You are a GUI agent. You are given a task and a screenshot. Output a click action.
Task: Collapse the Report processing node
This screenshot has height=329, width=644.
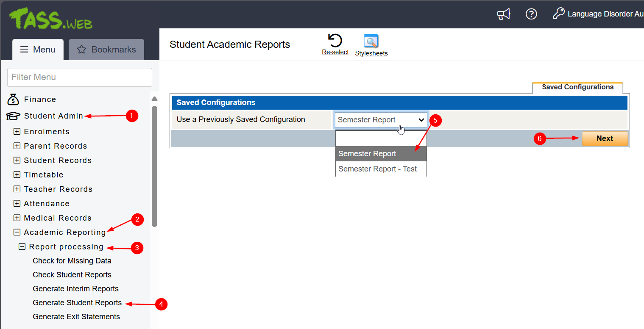(22, 247)
